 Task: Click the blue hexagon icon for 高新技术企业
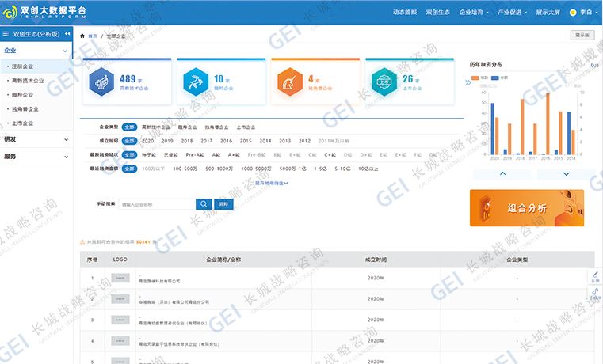click(x=101, y=82)
